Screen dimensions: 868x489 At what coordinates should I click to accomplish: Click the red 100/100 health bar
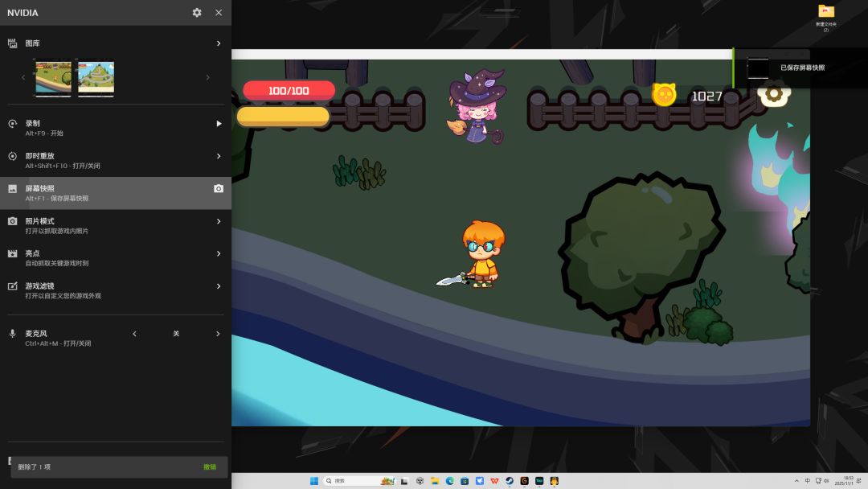tap(289, 90)
